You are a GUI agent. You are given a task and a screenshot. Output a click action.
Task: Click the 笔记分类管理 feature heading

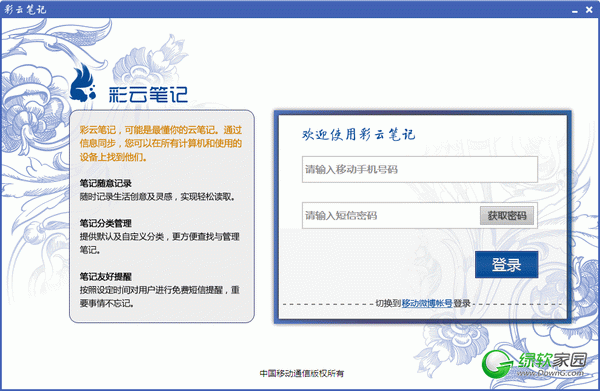(x=106, y=223)
